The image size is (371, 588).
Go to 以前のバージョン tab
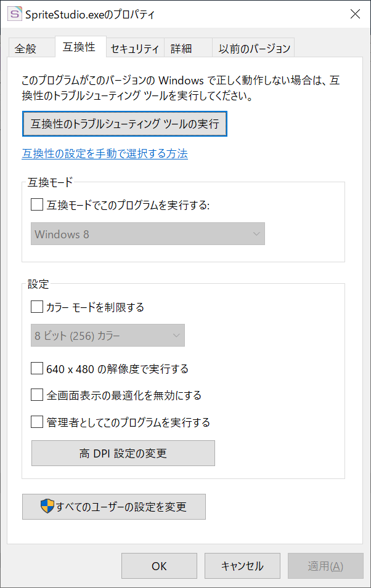point(253,48)
